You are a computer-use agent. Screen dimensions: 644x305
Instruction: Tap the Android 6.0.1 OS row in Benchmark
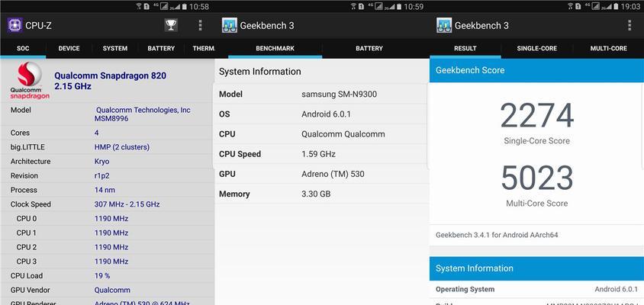pos(320,114)
